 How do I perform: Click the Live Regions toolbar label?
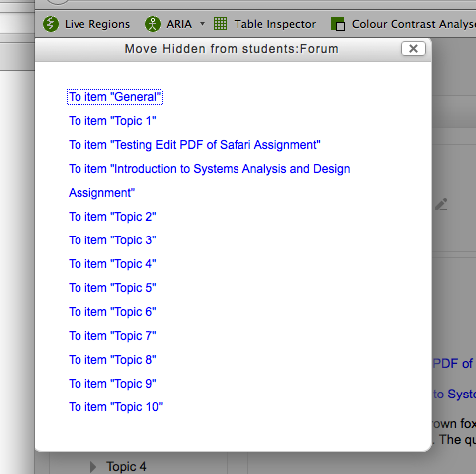point(97,24)
